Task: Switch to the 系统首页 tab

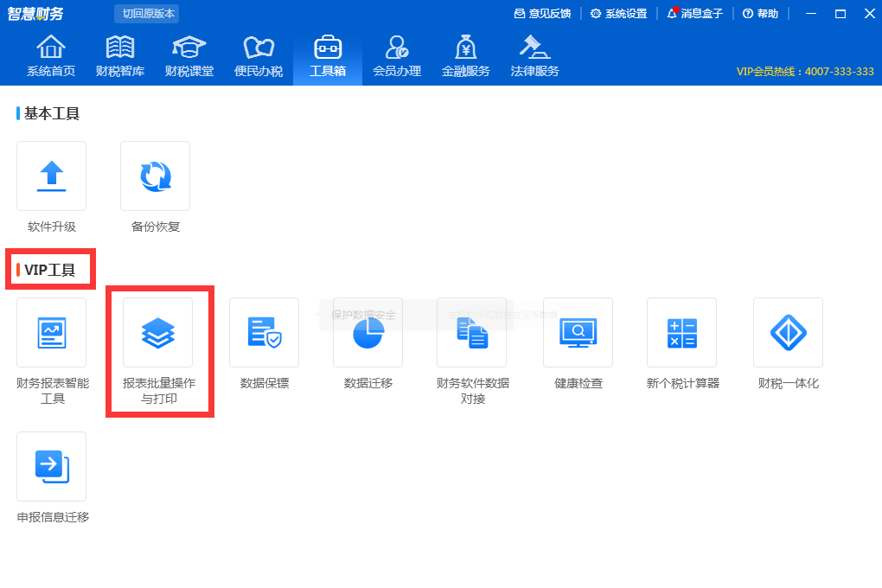Action: tap(51, 54)
